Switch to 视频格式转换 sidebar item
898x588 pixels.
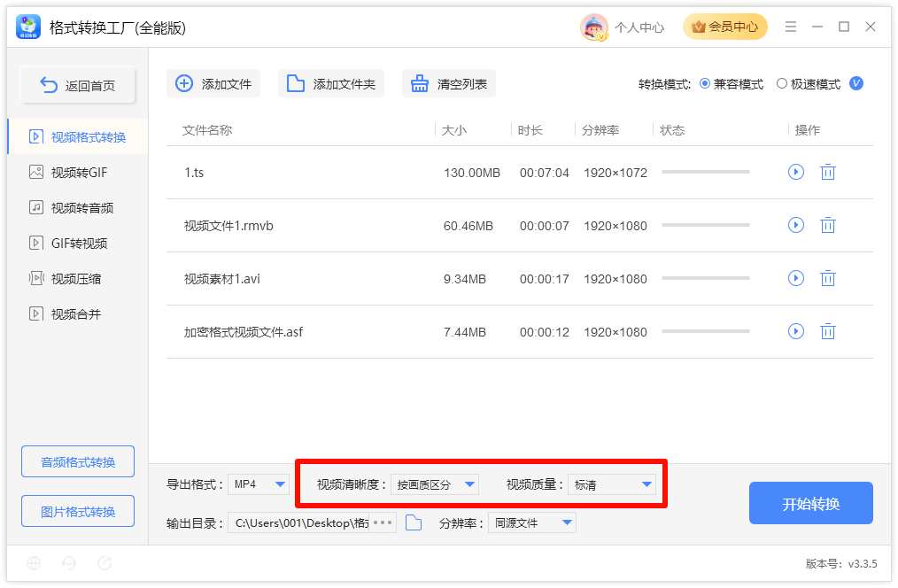point(78,137)
